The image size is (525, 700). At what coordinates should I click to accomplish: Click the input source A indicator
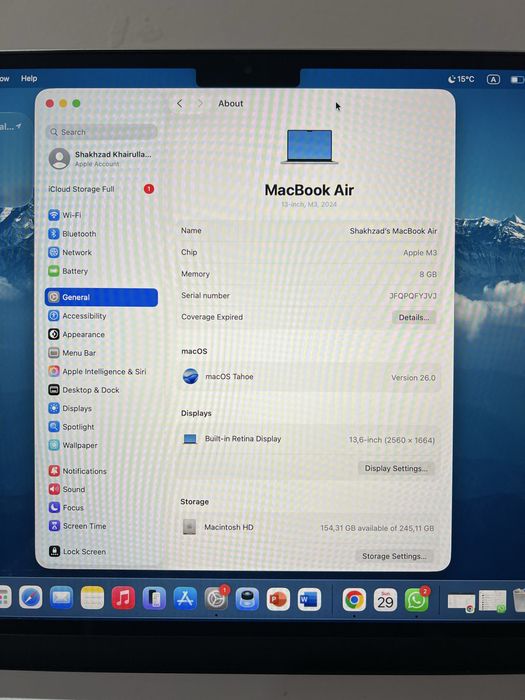click(x=493, y=79)
